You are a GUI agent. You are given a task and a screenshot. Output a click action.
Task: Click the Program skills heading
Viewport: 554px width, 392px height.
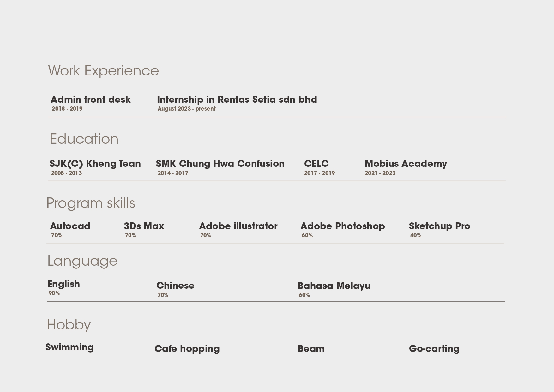click(x=91, y=203)
